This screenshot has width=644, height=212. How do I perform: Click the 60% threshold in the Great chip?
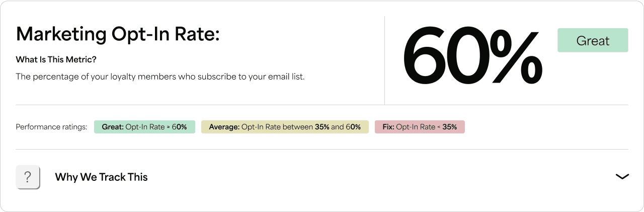click(179, 127)
